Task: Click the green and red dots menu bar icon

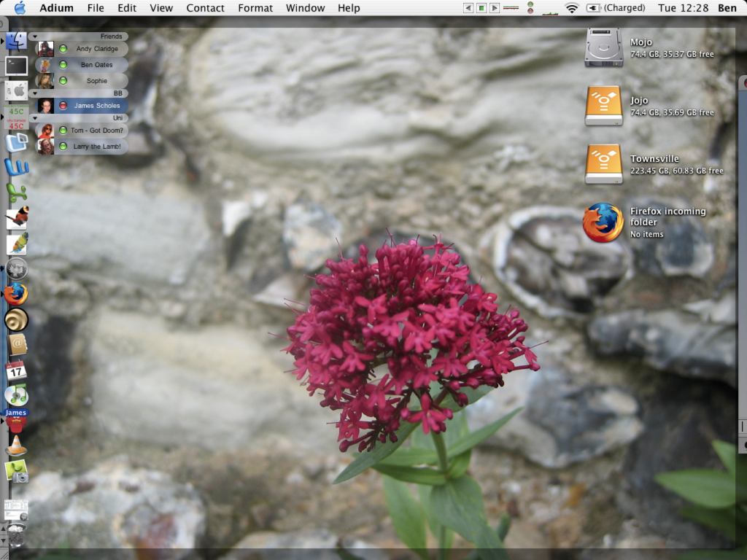Action: [530, 7]
